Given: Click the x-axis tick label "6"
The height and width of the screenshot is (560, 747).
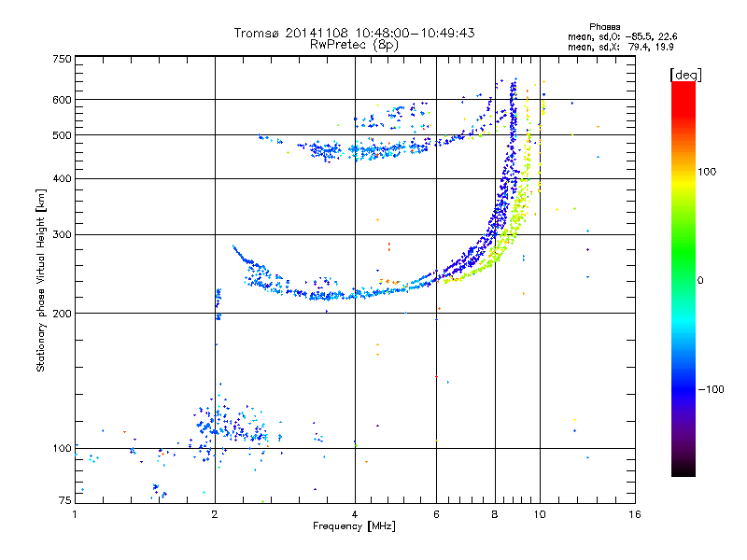Looking at the screenshot, I should 436,514.
